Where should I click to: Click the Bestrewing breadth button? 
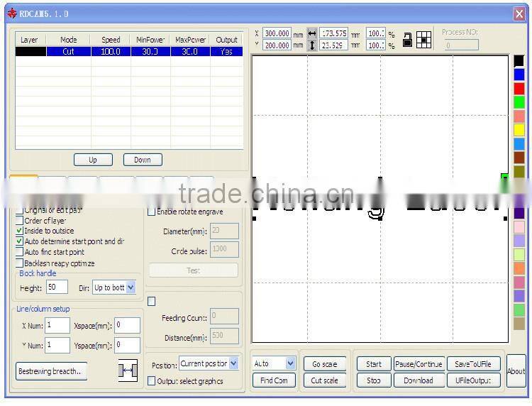(x=51, y=371)
